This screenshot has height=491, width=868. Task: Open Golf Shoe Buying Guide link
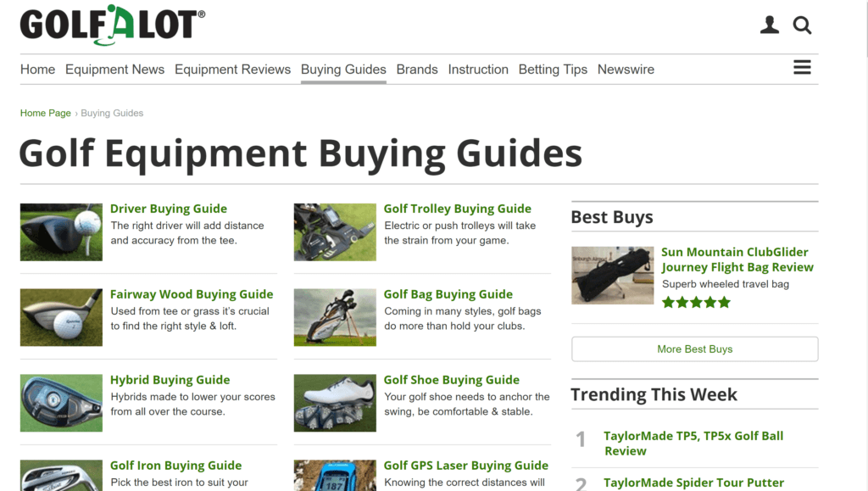(452, 380)
